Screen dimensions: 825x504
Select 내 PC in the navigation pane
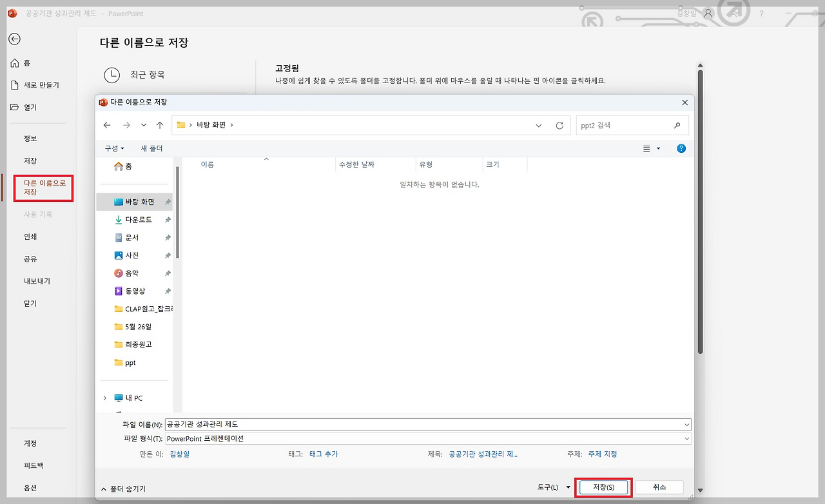[128, 398]
